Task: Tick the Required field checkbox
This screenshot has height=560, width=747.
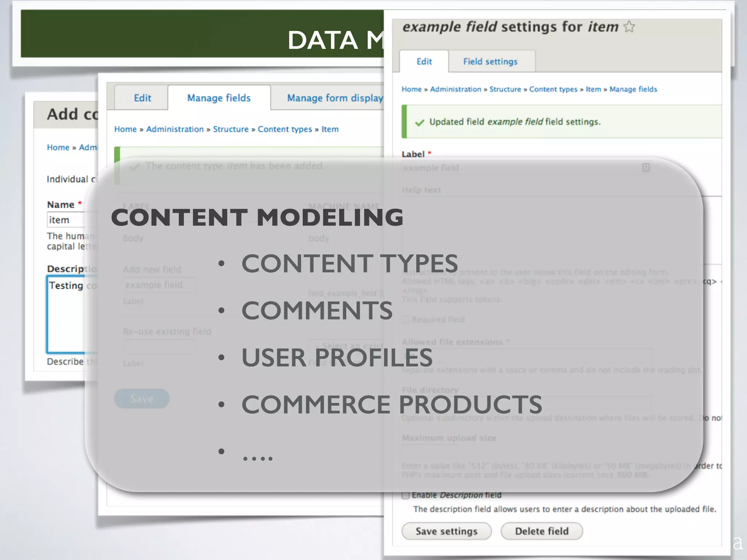Action: (x=405, y=320)
